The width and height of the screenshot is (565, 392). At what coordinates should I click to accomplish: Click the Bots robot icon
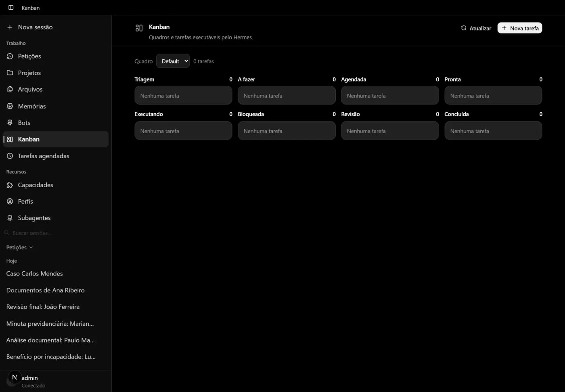(10, 123)
